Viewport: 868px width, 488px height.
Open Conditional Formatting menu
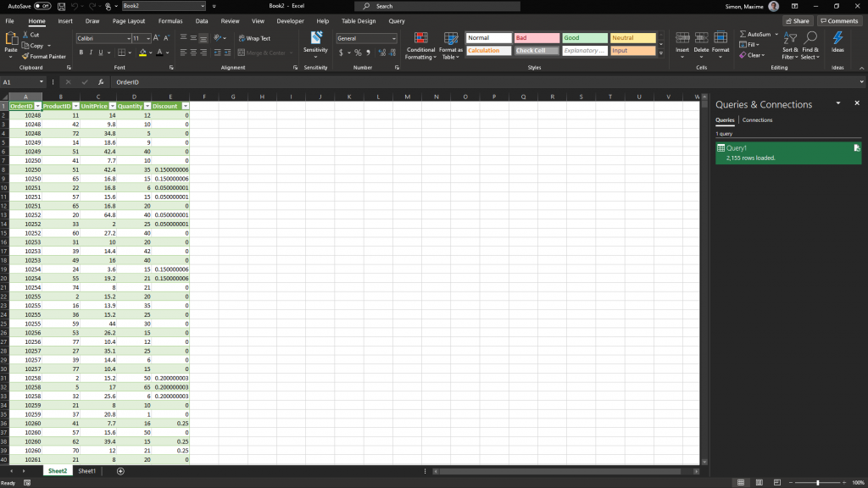tap(420, 46)
